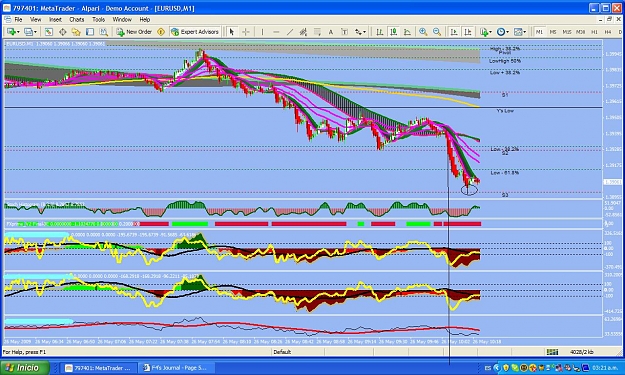Open the Periods clock icon
Viewport: 625px width, 375px height.
[501, 32]
